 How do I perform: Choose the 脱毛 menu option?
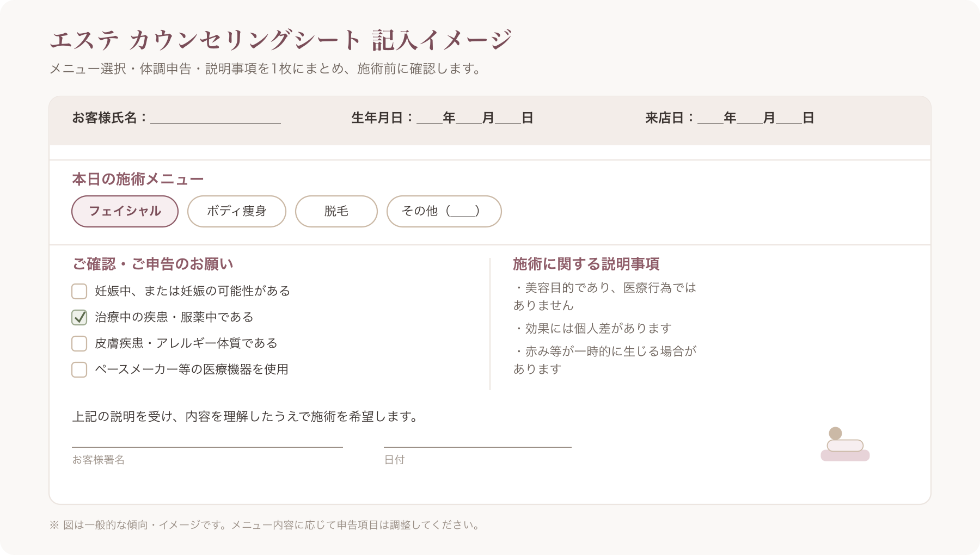click(x=336, y=211)
